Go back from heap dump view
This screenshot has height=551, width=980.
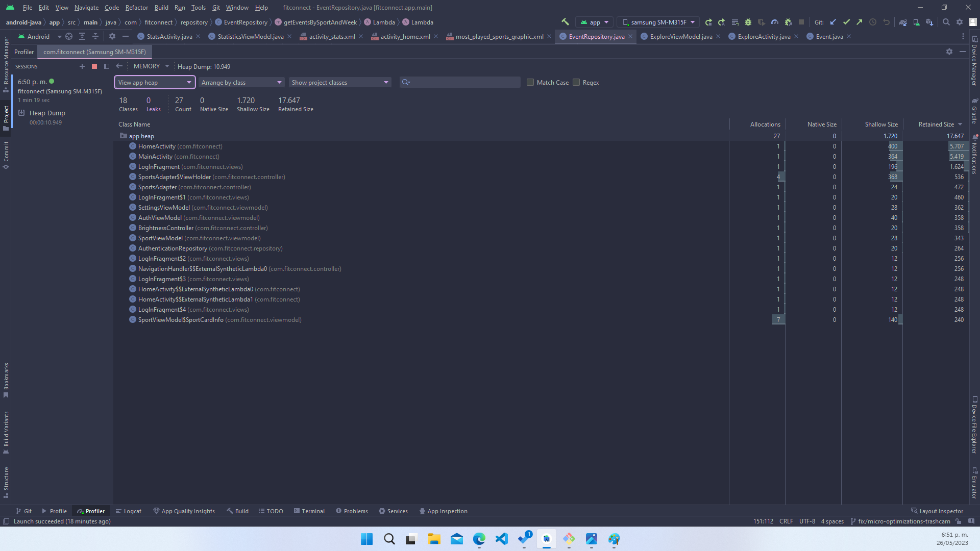[x=119, y=66]
